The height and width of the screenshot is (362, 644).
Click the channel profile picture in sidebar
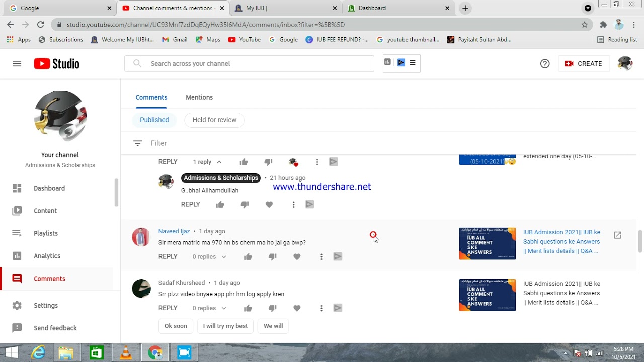(60, 116)
